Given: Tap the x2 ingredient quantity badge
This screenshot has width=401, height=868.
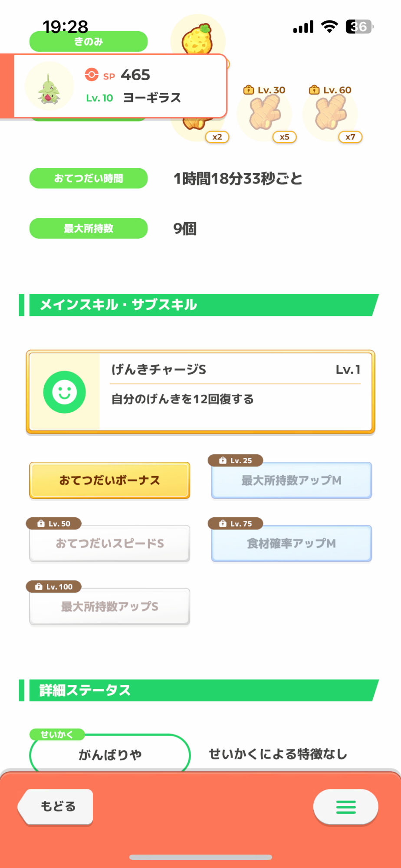Looking at the screenshot, I should click(x=217, y=137).
